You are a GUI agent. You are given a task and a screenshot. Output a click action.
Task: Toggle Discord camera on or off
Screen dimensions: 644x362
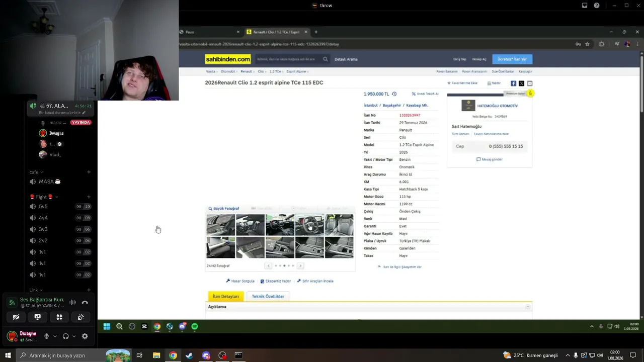point(16,317)
